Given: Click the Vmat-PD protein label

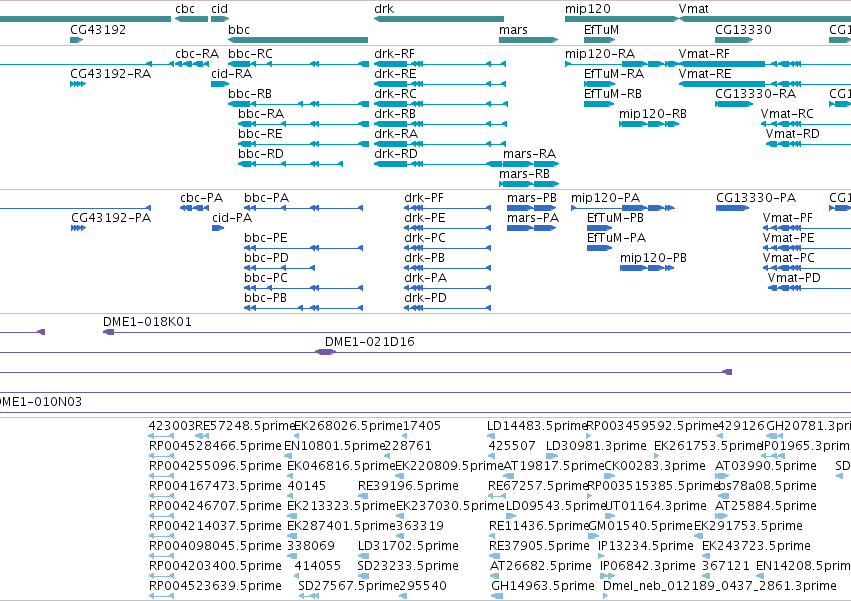Looking at the screenshot, I should pyautogui.click(x=793, y=279).
